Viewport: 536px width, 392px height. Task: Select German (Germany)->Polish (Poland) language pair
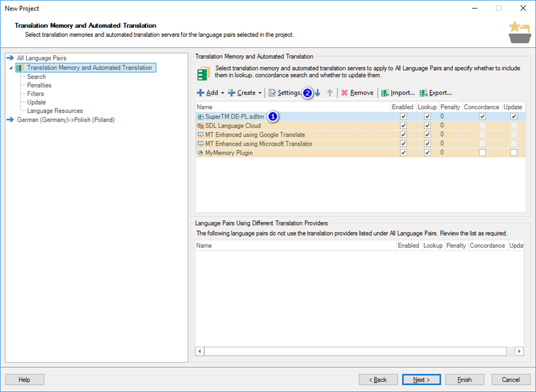(x=66, y=120)
